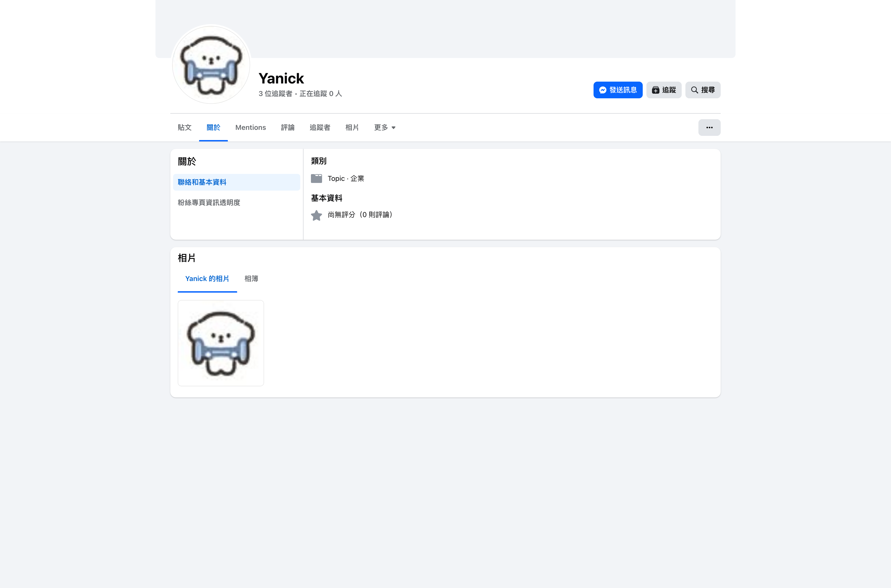Open the three-dots options menu
The height and width of the screenshot is (588, 891).
click(709, 128)
